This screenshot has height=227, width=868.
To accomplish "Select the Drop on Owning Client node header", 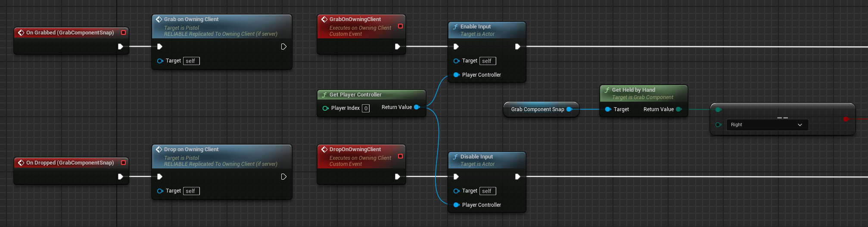I will [222, 156].
